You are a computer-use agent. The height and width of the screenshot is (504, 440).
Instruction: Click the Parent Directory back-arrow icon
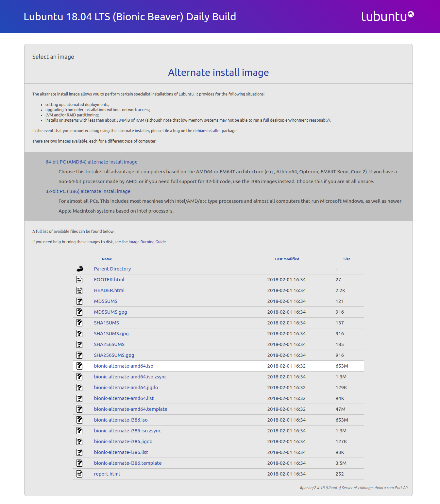point(80,269)
